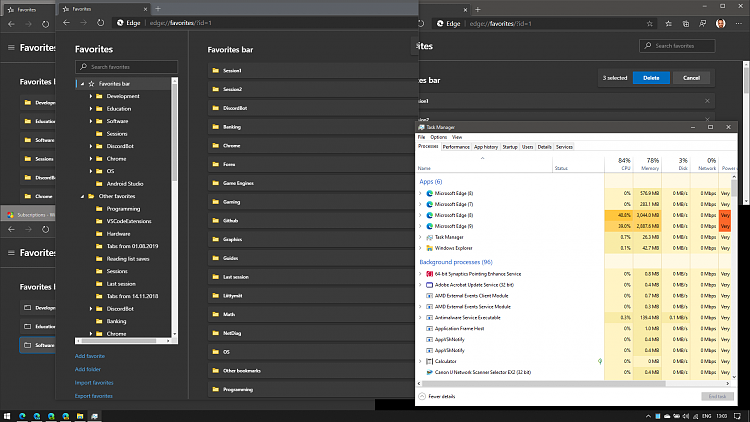Tick Software checkbox in bottom-left Edge window
This screenshot has width=750, height=422.
(x=28, y=345)
